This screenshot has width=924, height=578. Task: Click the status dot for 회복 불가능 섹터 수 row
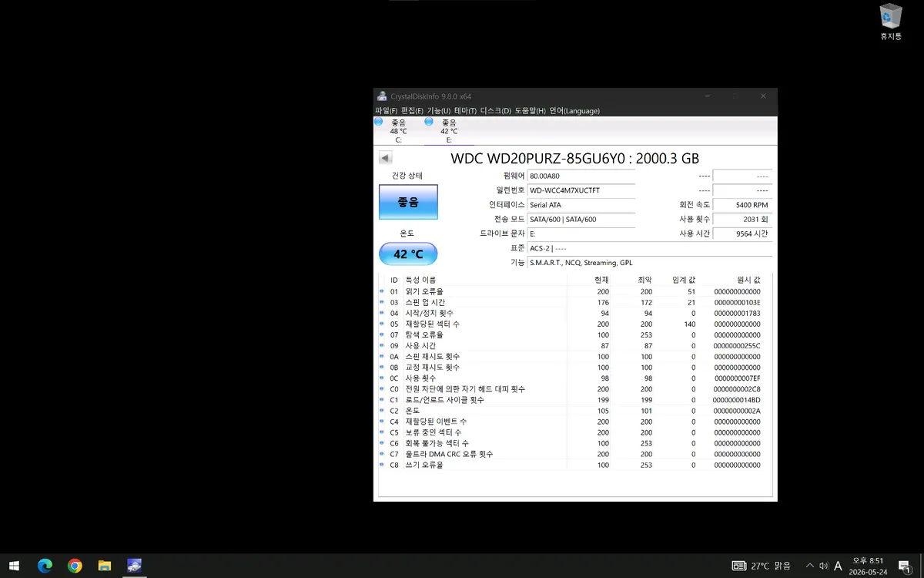(x=381, y=442)
